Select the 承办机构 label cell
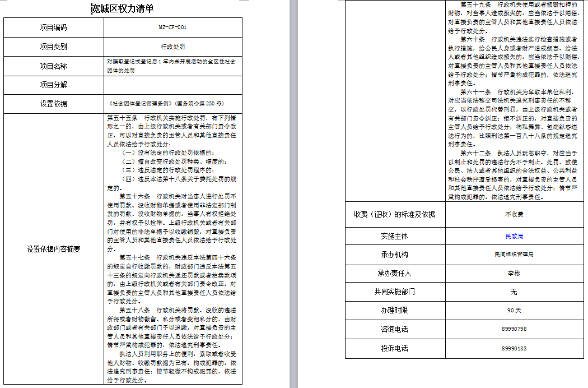The width and height of the screenshot is (588, 388). pos(394,255)
